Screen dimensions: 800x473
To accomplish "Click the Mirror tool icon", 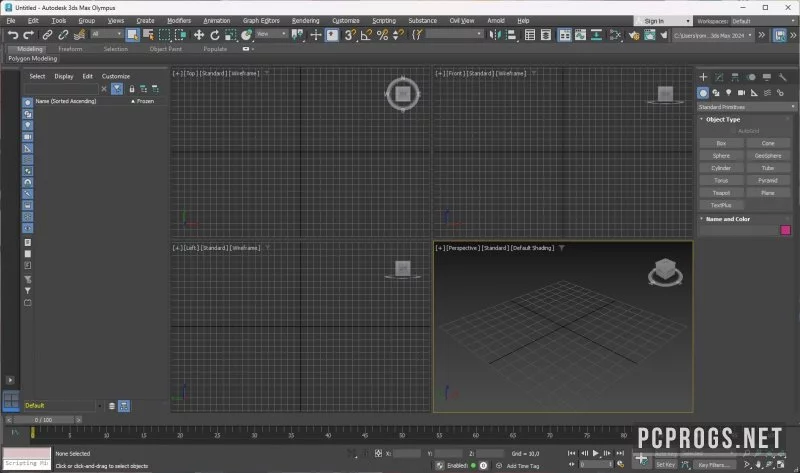I will [494, 35].
